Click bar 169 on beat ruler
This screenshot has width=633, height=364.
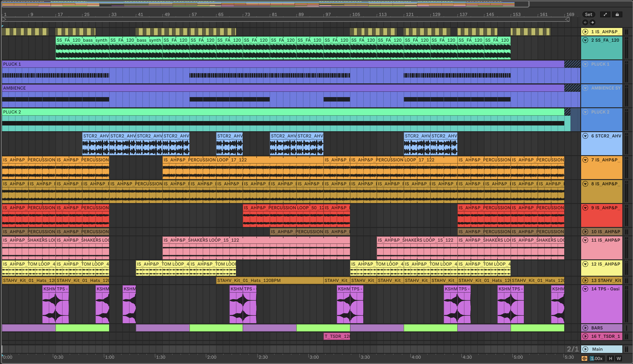click(x=570, y=14)
